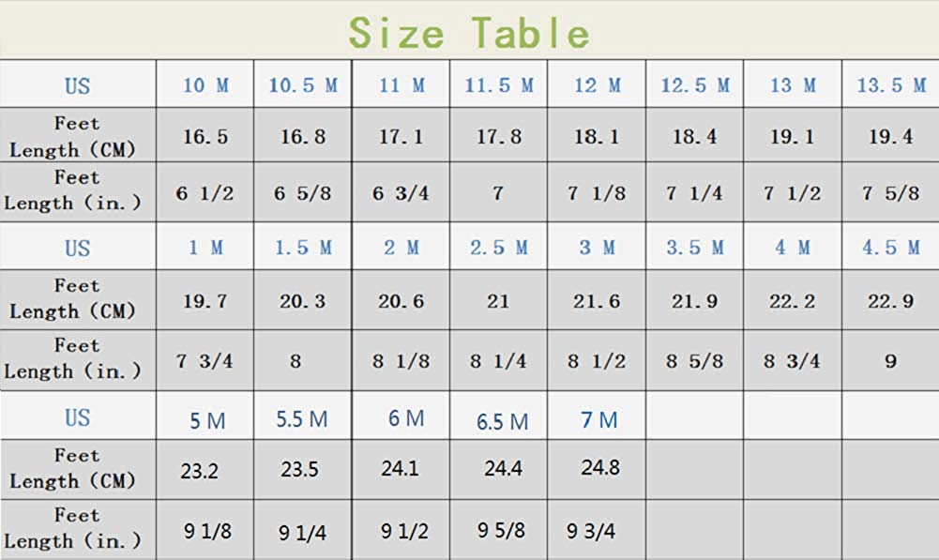
Task: Click the 5.5 M size header
Action: (302, 419)
